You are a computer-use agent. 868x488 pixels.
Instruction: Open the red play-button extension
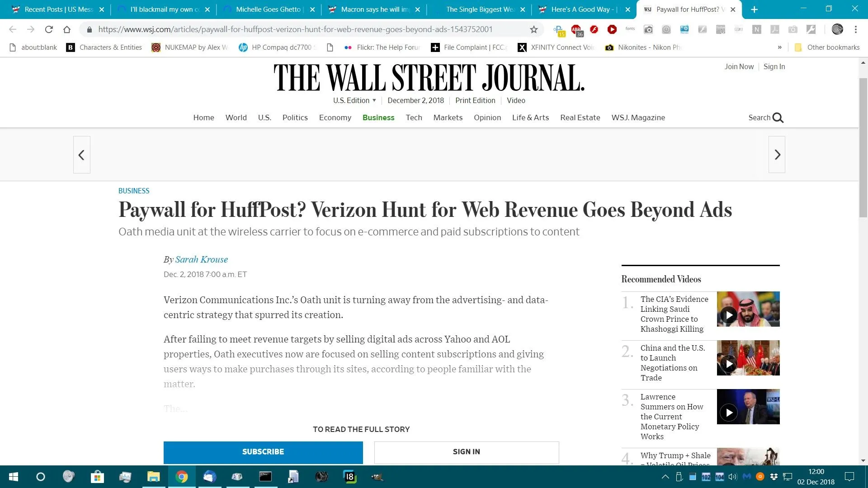click(612, 29)
